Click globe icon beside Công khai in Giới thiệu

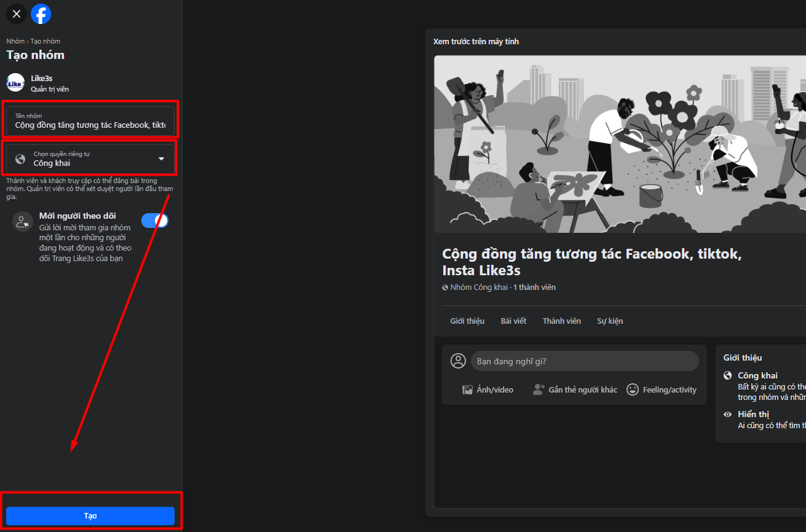(728, 375)
